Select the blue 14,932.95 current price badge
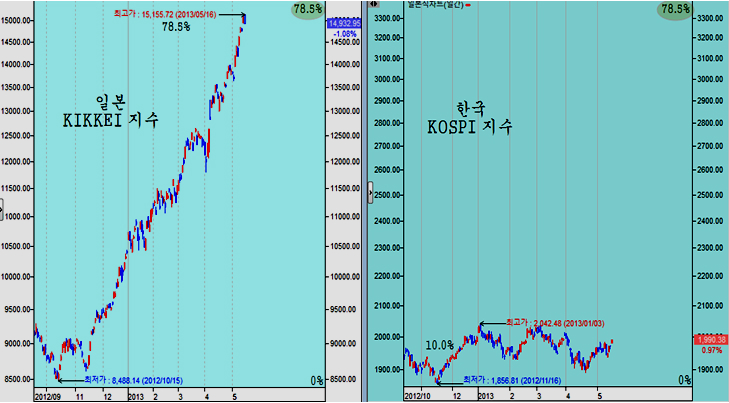This screenshot has width=729, height=403. click(344, 23)
